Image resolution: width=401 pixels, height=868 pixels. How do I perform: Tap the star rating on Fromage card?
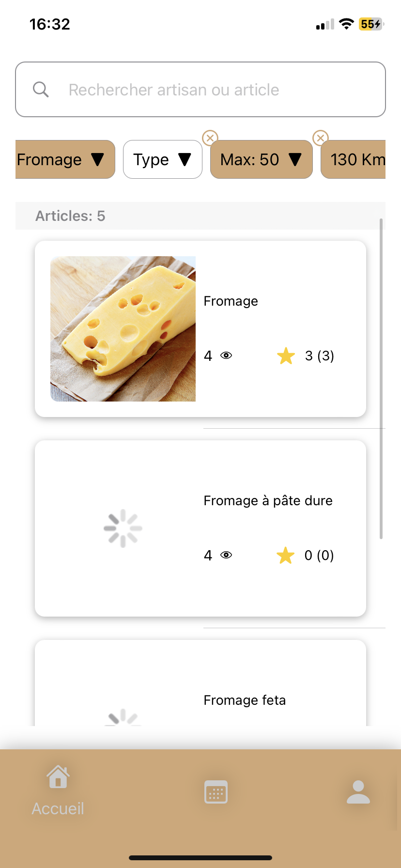point(286,356)
